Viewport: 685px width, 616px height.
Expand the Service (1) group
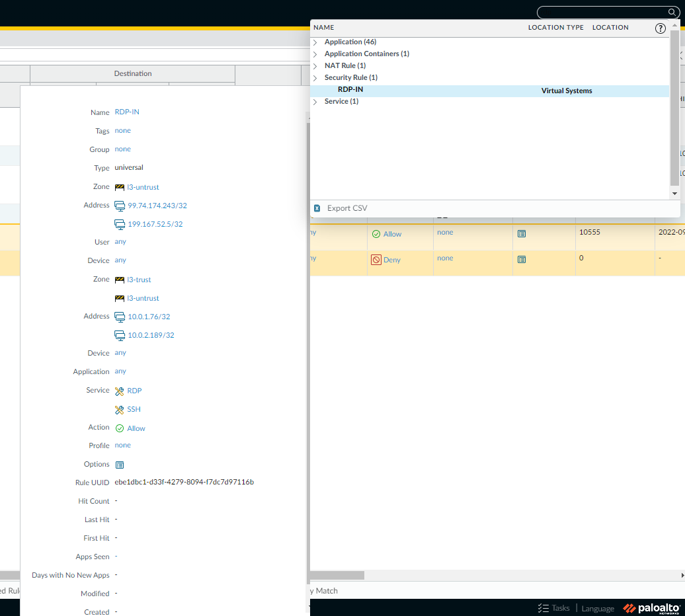tap(315, 102)
